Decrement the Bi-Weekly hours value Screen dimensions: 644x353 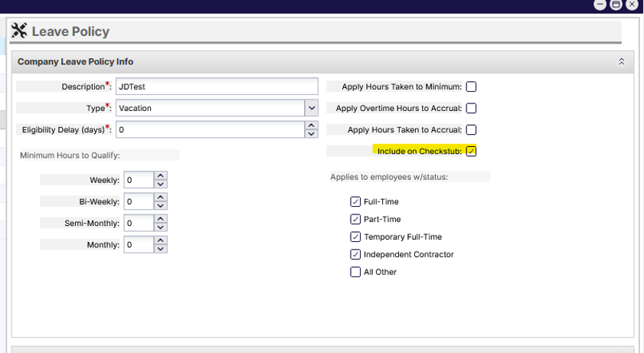[161, 206]
